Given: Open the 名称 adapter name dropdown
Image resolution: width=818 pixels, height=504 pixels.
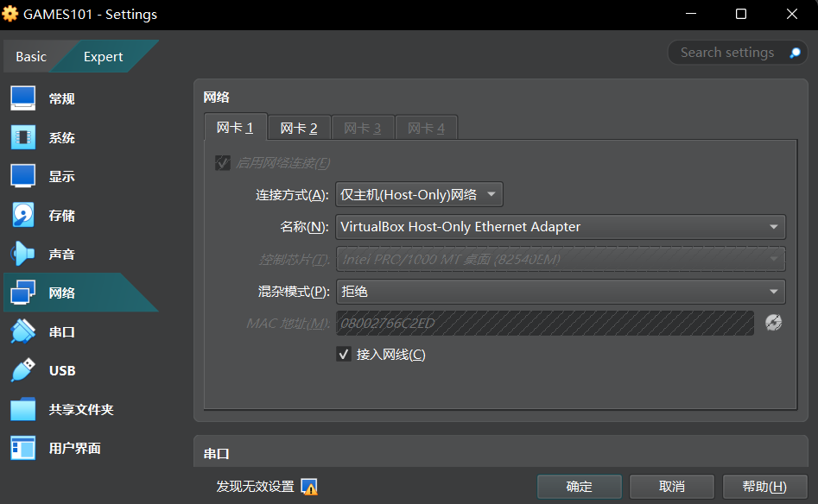Looking at the screenshot, I should pos(560,227).
